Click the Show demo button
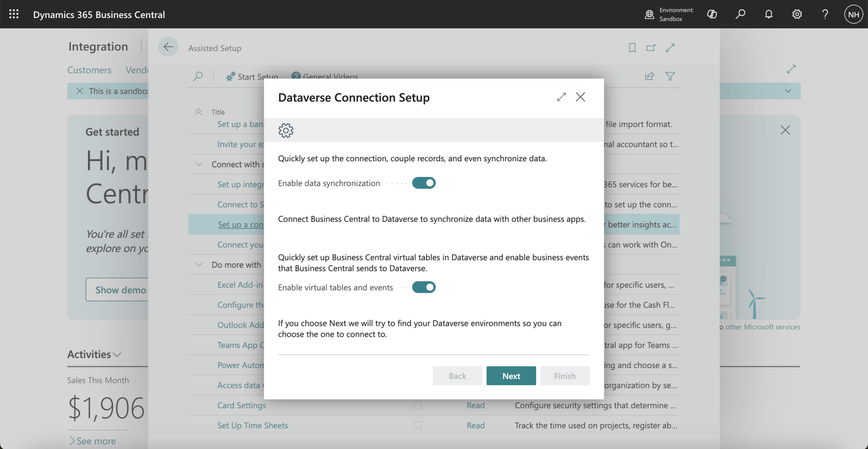This screenshot has height=449, width=868. [117, 290]
